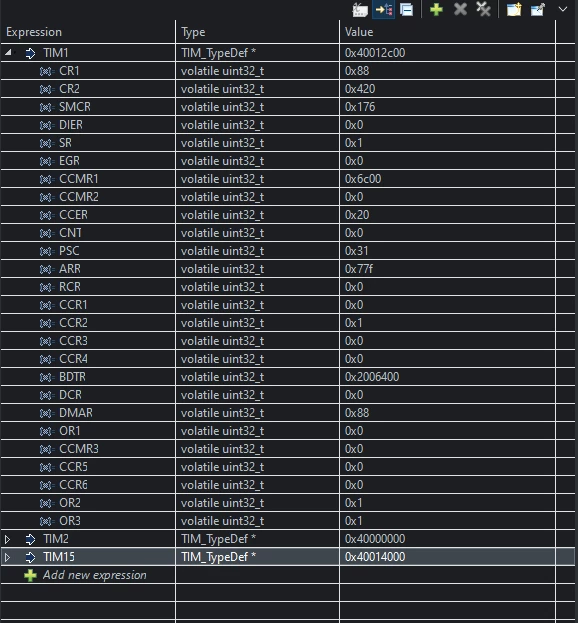The width and height of the screenshot is (578, 623).
Task: Click CCMR1 value 0x6c00
Action: pyautogui.click(x=363, y=179)
